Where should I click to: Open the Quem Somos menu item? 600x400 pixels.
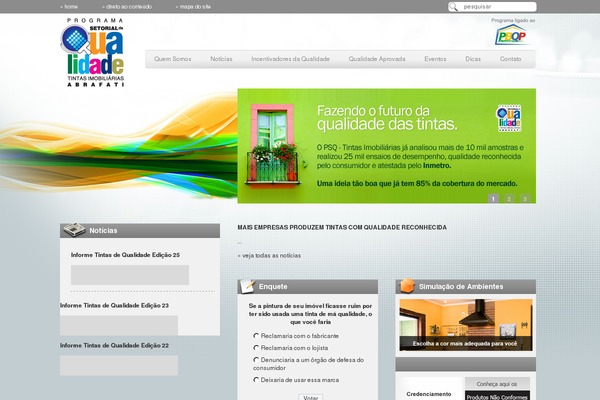[x=173, y=59]
